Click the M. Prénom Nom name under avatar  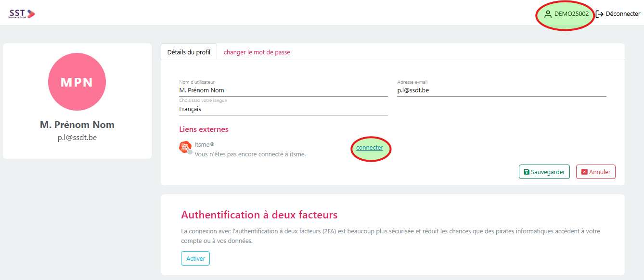(x=77, y=125)
